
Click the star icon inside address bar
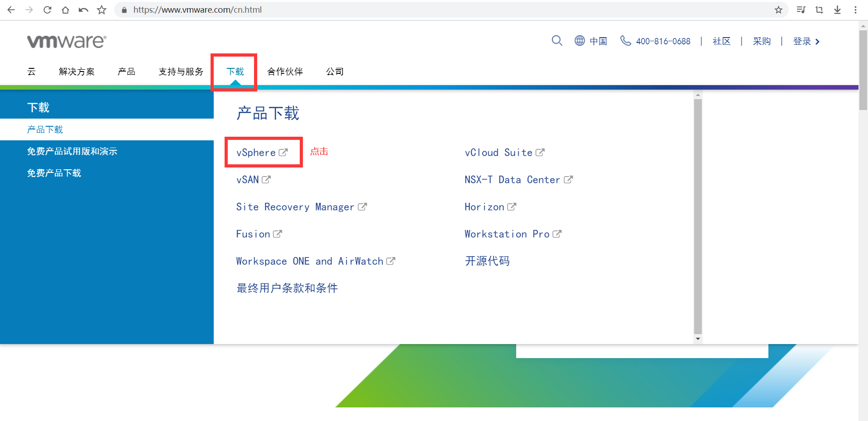tap(778, 10)
